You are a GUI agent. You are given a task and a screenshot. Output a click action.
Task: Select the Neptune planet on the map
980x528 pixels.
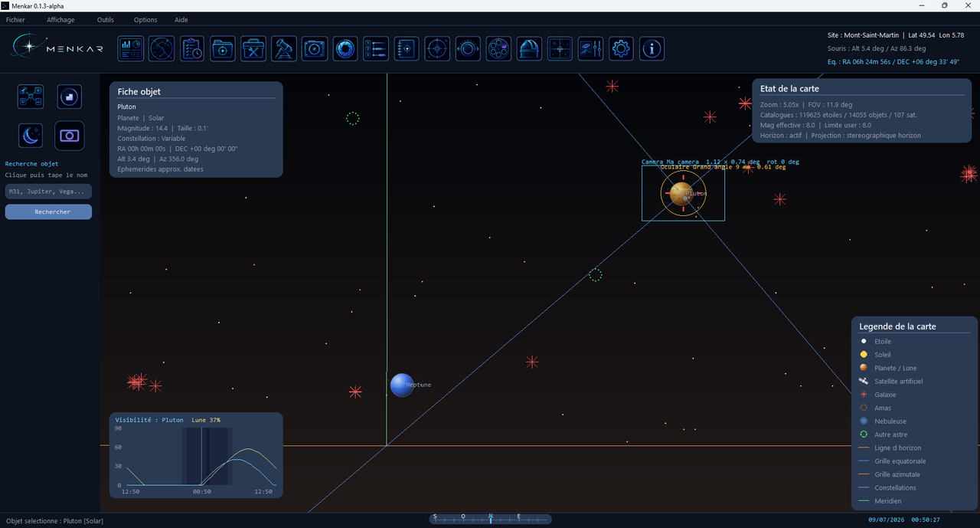coord(402,385)
